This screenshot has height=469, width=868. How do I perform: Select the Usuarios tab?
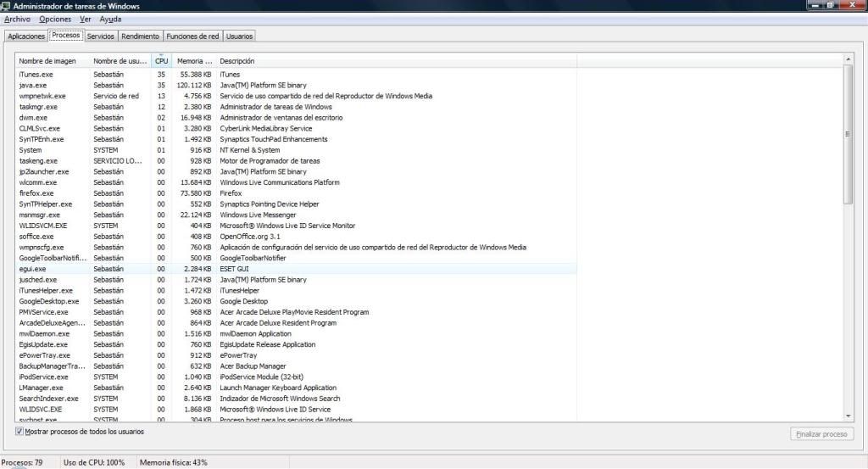click(x=239, y=36)
